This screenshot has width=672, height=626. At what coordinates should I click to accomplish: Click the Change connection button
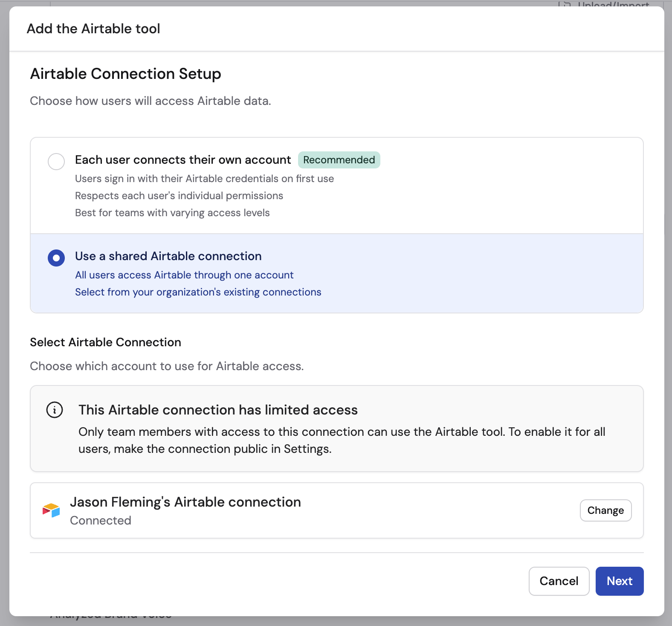click(x=605, y=510)
